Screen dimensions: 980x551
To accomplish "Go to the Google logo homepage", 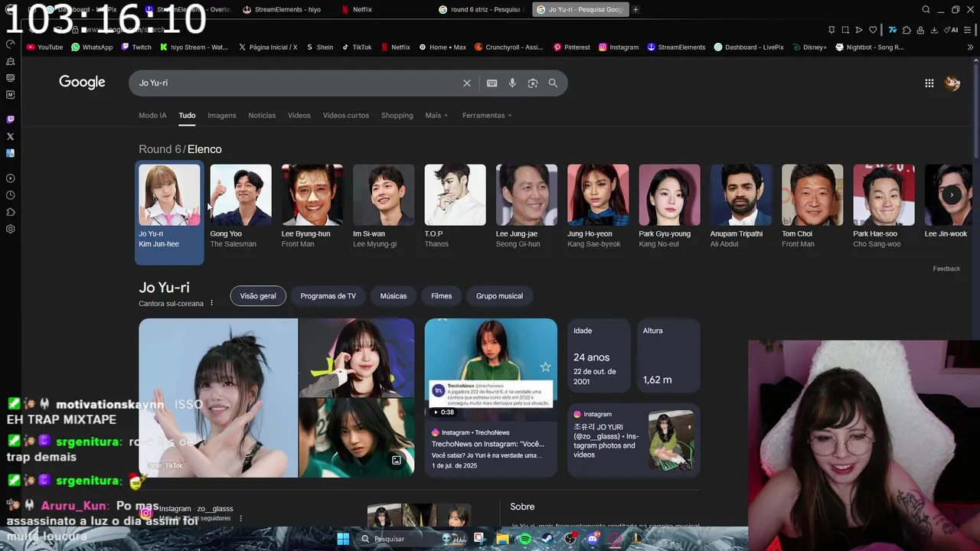I will [82, 83].
